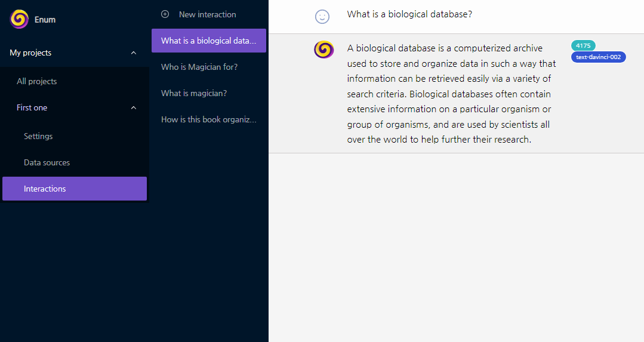644x342 pixels.
Task: Click the smiley user avatar icon
Action: point(322,17)
